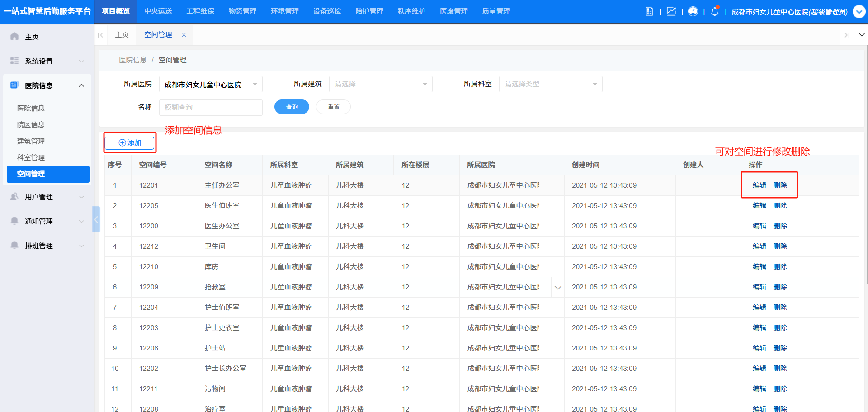Expand 用户管理 menu chevron

[x=82, y=197]
